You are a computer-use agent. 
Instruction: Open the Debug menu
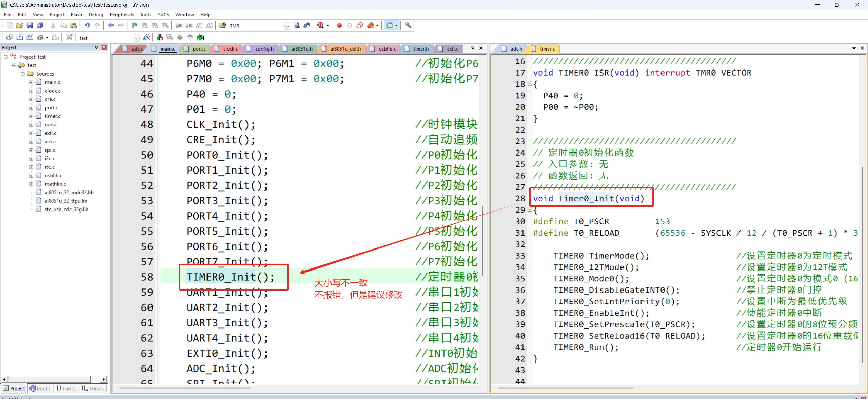96,15
